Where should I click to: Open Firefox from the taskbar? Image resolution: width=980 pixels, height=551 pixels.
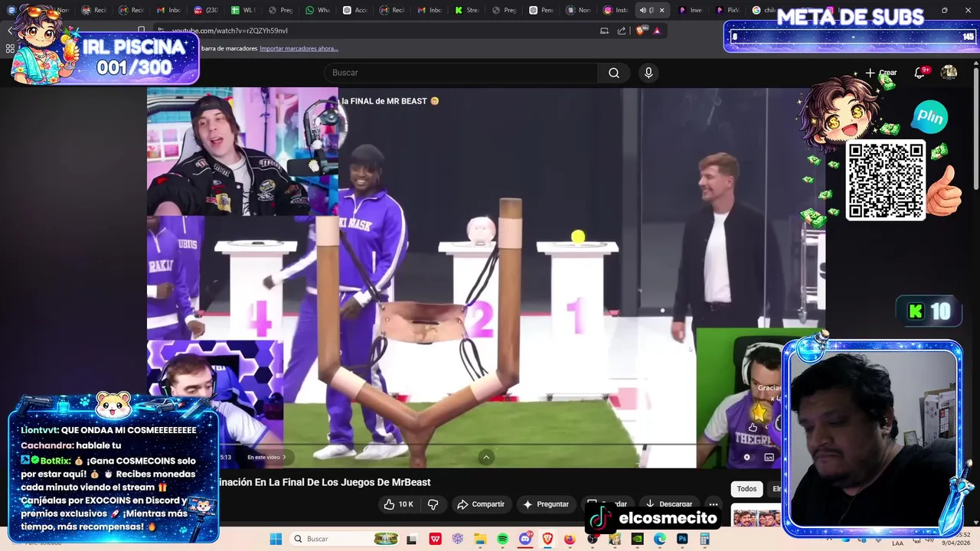[x=570, y=539]
